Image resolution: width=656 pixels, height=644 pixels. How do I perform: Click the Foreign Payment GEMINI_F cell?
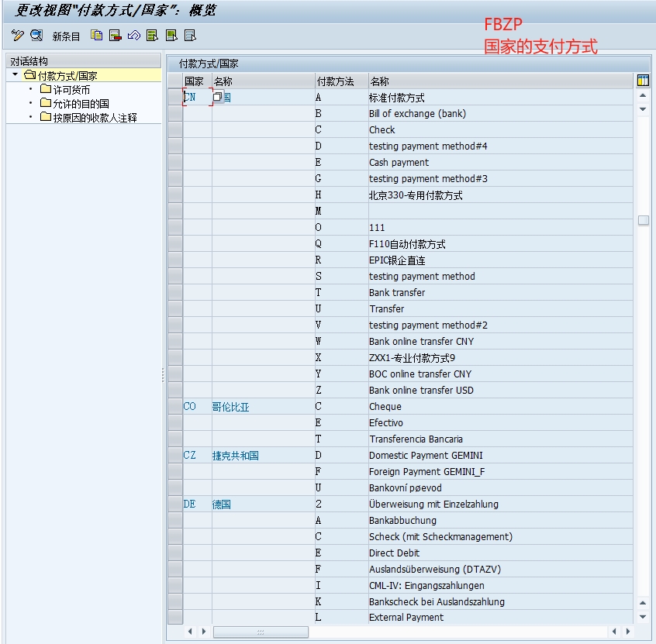[x=500, y=471]
